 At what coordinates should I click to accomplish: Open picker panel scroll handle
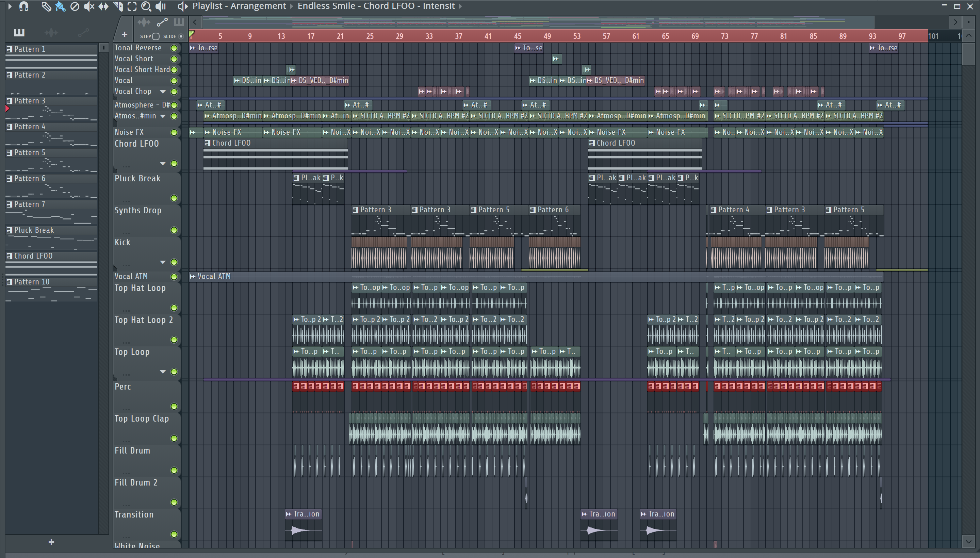point(103,48)
